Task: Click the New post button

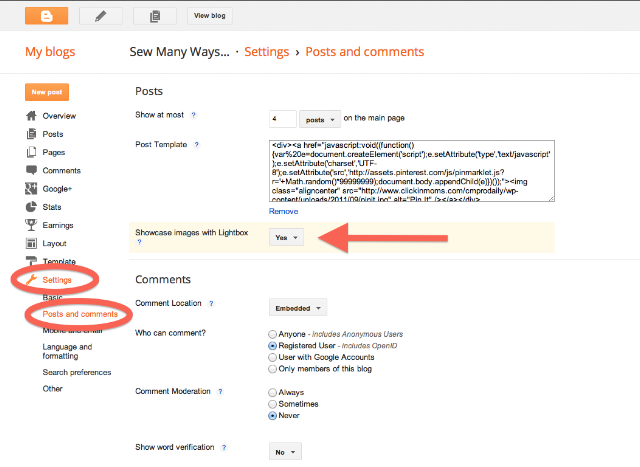Action: coord(47,92)
